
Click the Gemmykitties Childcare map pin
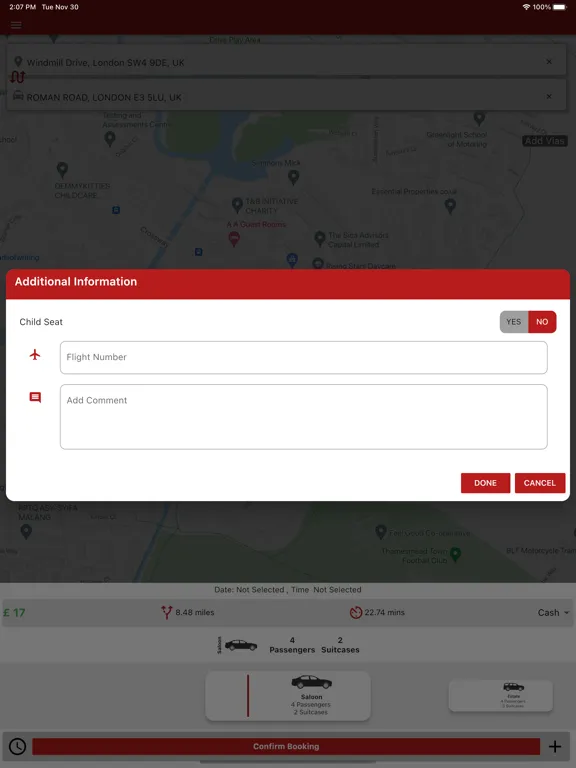[x=62, y=170]
